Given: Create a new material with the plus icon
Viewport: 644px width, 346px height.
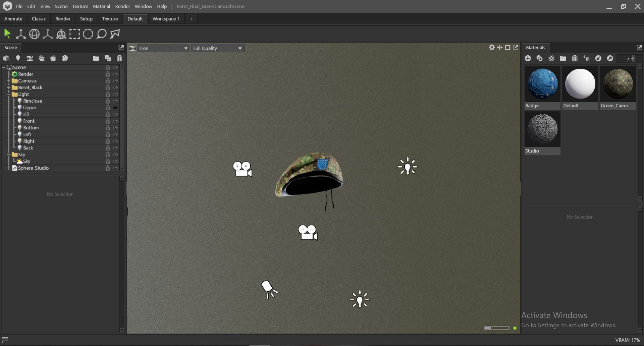Looking at the screenshot, I should (528, 58).
